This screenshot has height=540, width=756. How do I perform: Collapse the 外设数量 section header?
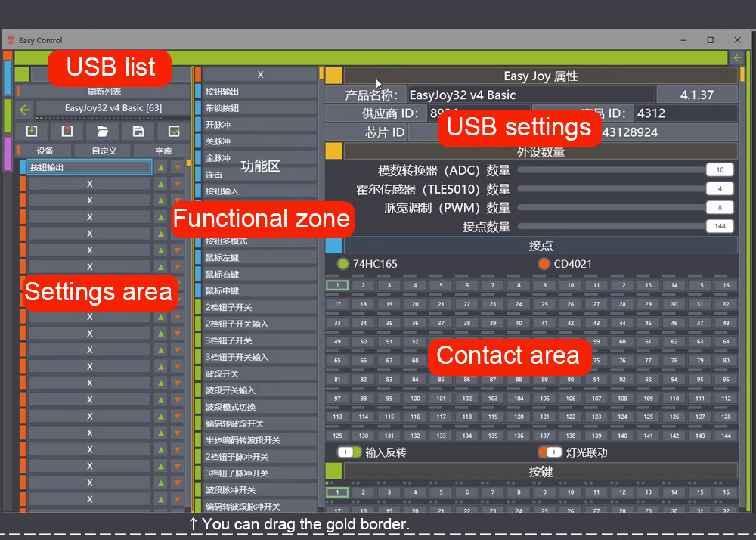pos(333,151)
